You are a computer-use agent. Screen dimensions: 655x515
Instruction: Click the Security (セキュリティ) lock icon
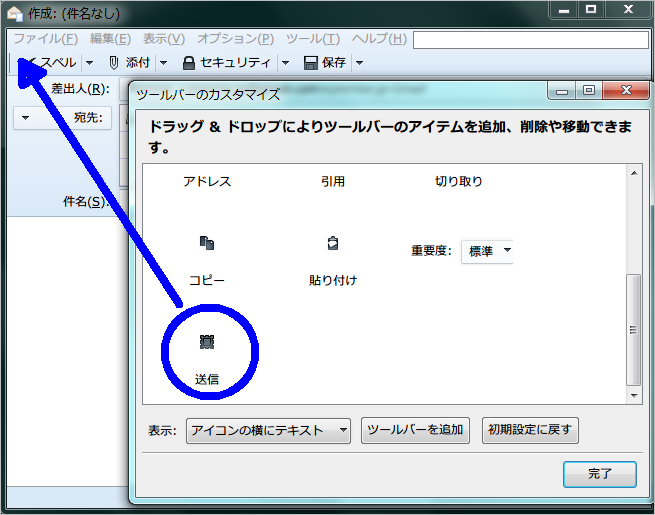click(x=189, y=62)
